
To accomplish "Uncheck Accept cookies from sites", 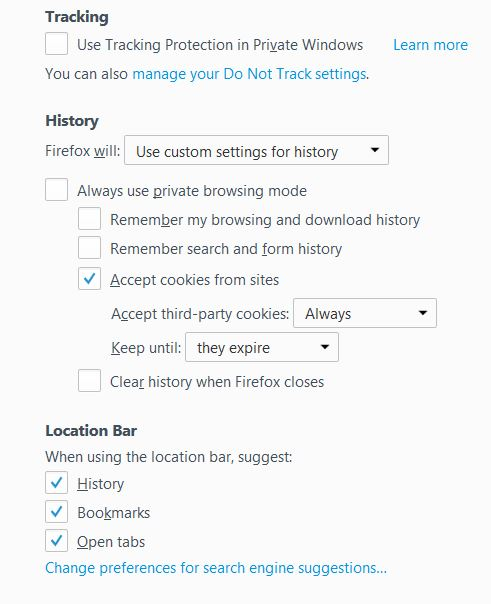I will (89, 279).
